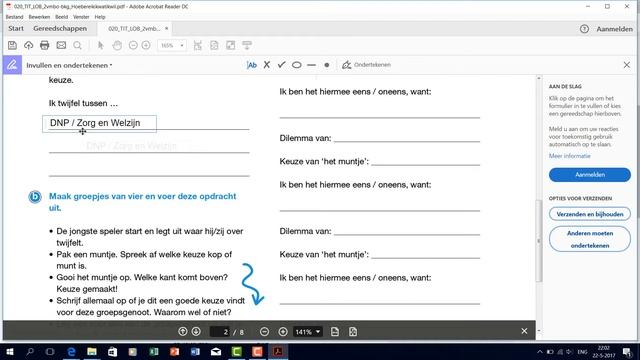Click the fit width page icon in bottom bar
Image resolution: width=640 pixels, height=360 pixels.
click(335, 332)
